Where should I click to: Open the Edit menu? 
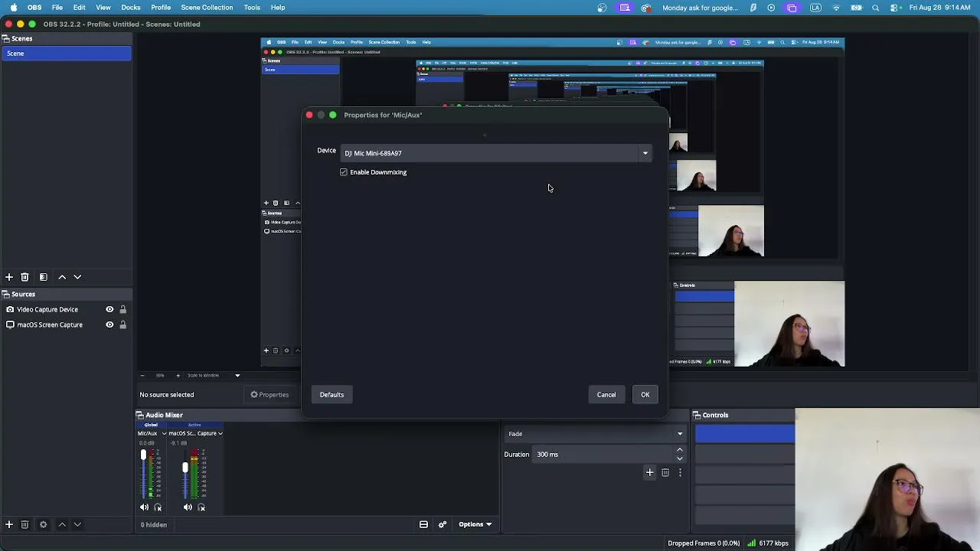[x=80, y=8]
